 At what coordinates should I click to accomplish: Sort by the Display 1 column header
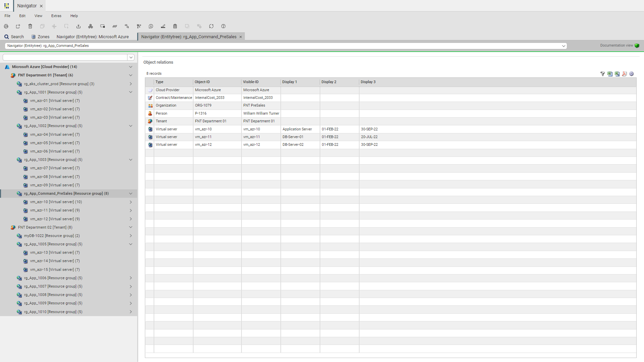(x=300, y=82)
